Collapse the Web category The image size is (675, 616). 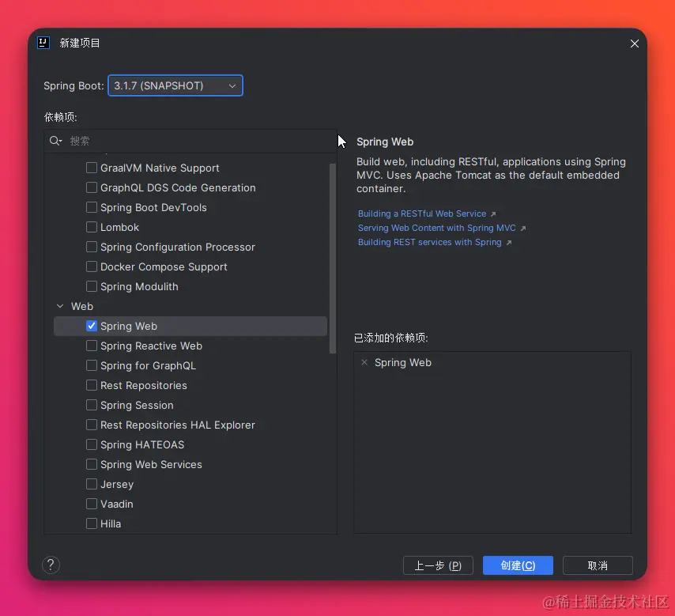click(x=60, y=306)
